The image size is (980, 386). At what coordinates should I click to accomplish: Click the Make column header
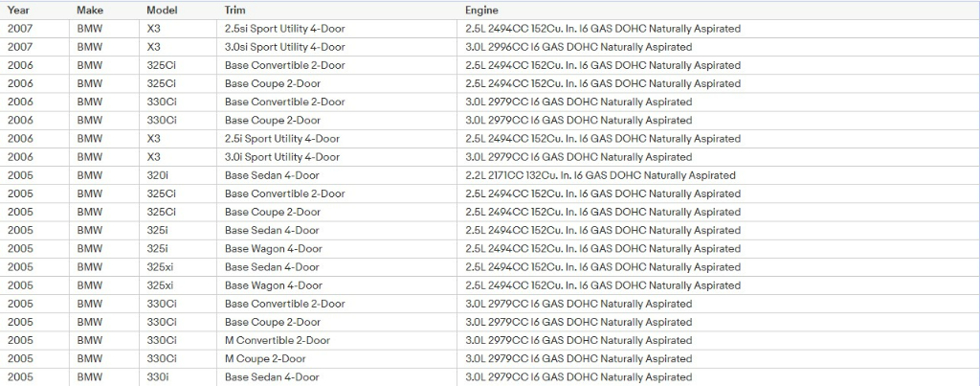pos(90,10)
